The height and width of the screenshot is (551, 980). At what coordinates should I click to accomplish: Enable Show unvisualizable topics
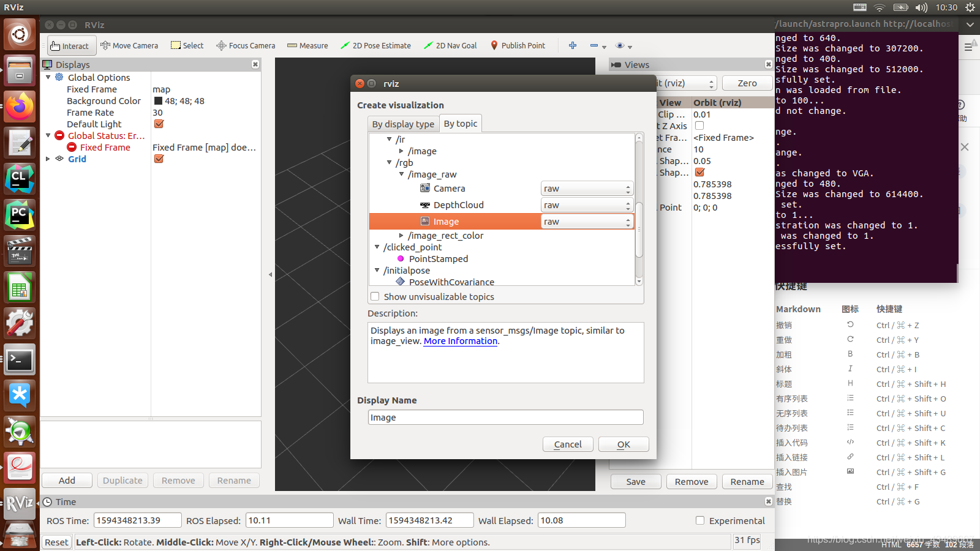[x=375, y=297]
